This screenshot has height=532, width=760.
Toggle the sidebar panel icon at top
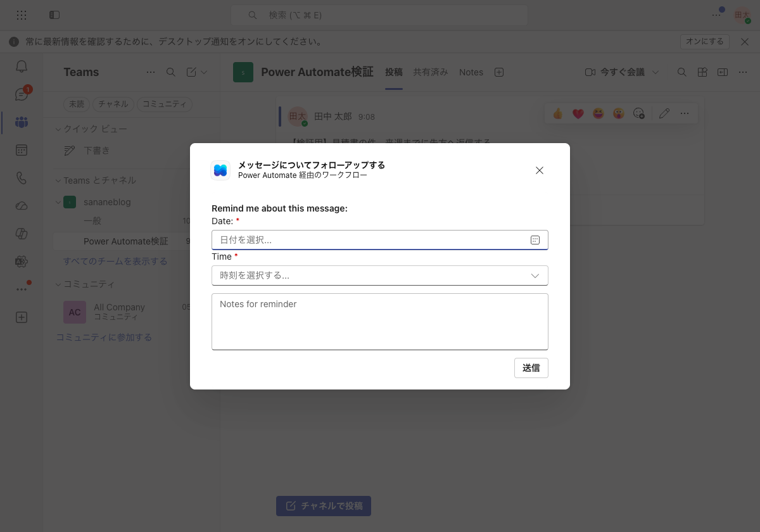(54, 15)
